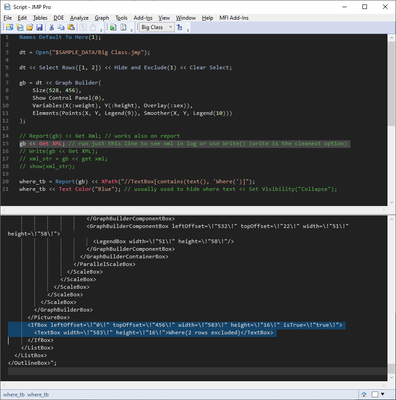
Task: Open the View menu
Action: click(164, 18)
